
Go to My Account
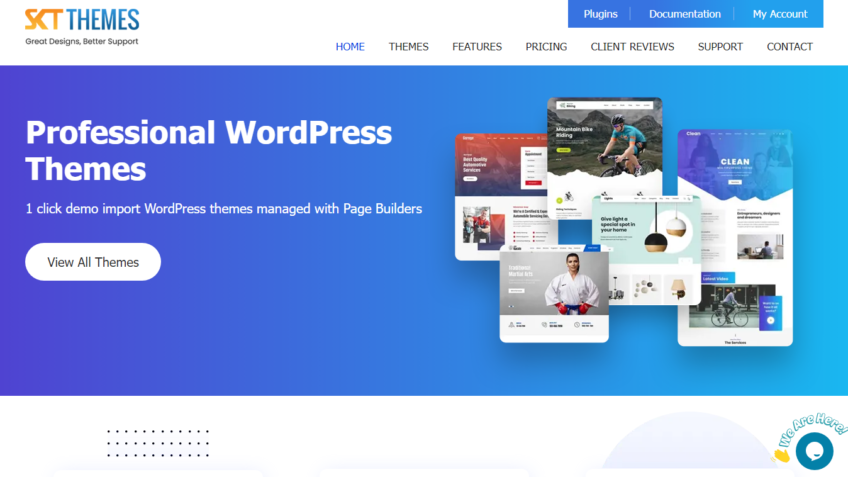779,14
